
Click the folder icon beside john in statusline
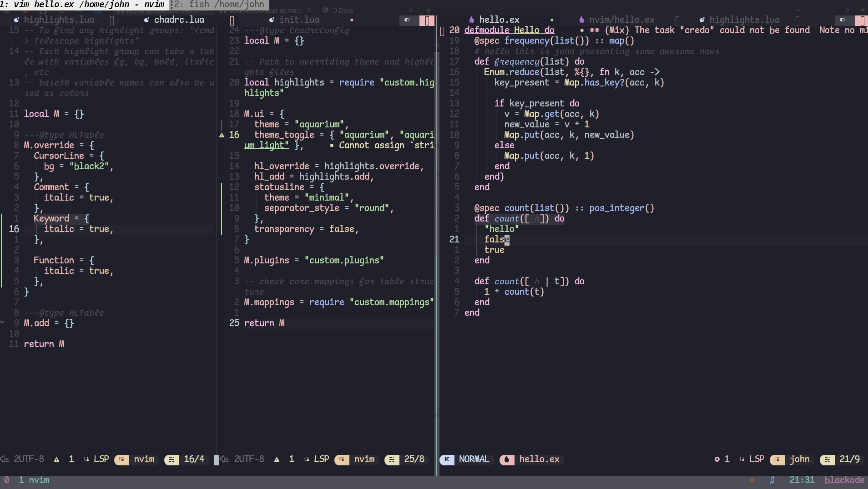click(x=777, y=459)
